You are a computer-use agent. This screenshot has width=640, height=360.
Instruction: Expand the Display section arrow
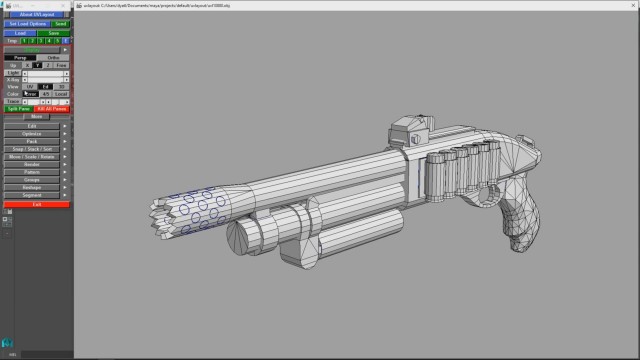[65, 50]
